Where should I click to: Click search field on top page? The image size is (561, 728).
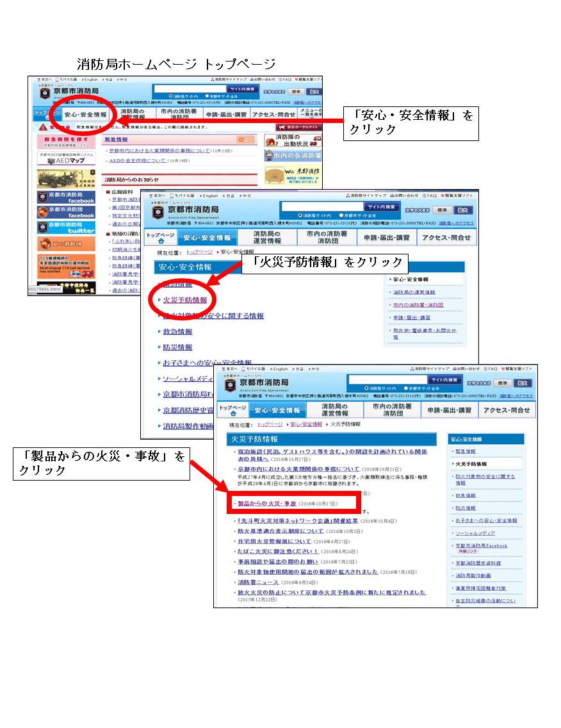(190, 88)
